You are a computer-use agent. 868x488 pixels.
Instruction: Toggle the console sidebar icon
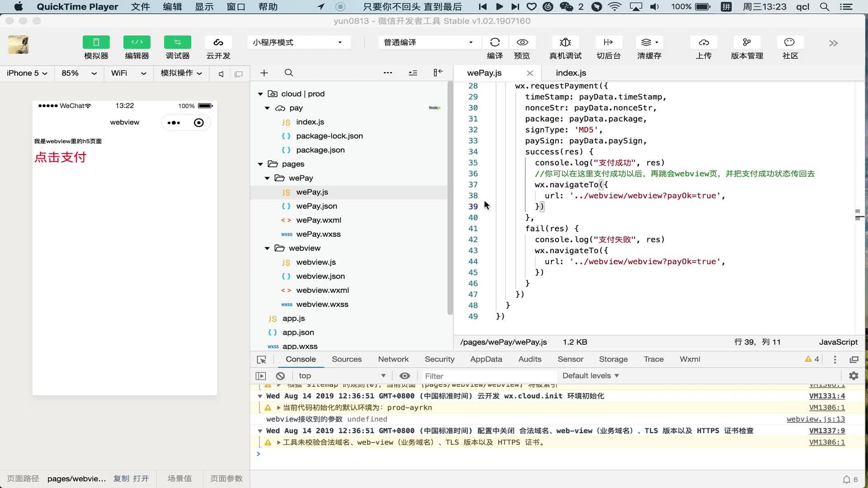point(261,376)
